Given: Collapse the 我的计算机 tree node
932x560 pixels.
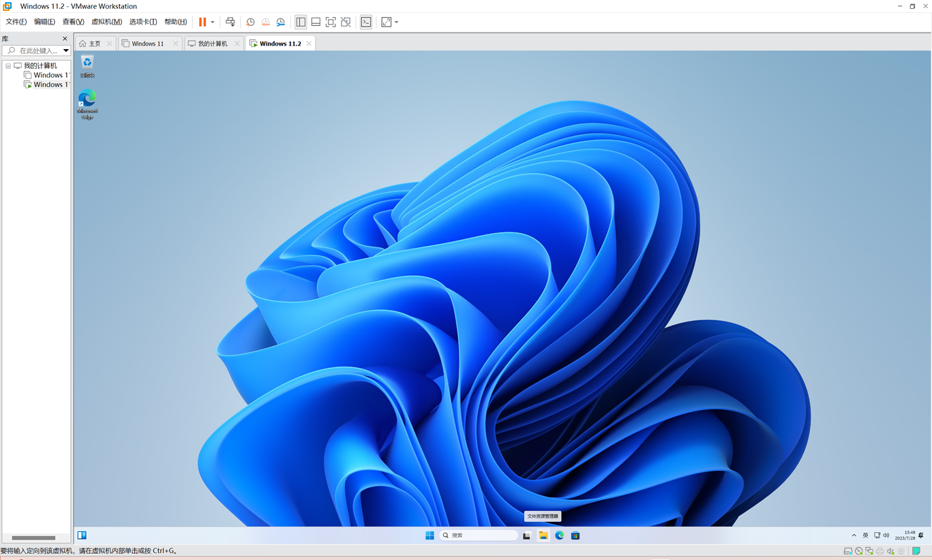Looking at the screenshot, I should (8, 66).
